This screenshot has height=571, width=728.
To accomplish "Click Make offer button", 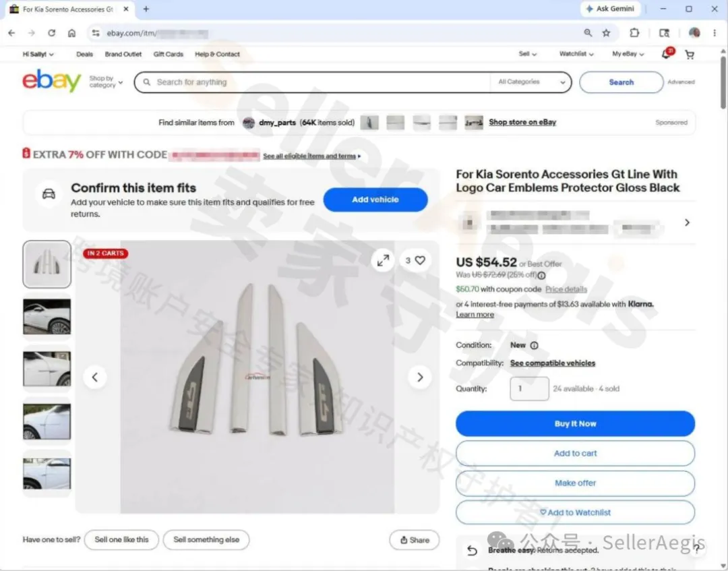I will 575,483.
